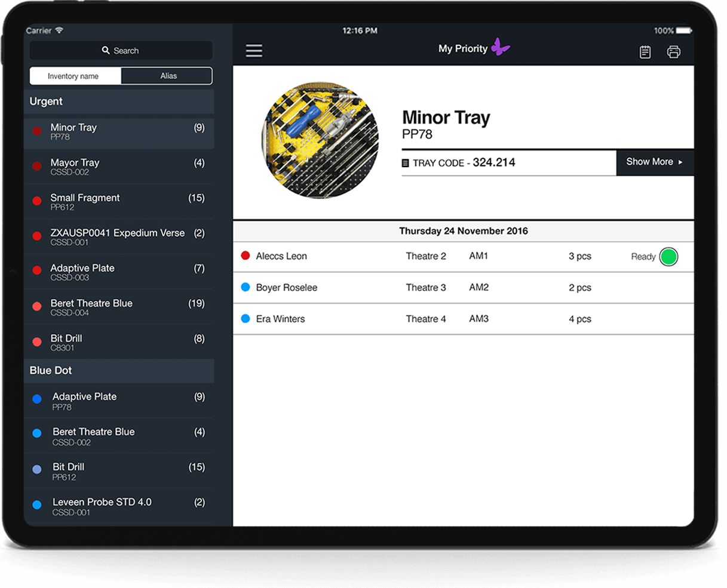Select Mayor Tray CSSD-002 in list
The width and height of the screenshot is (727, 588).
coord(119,167)
